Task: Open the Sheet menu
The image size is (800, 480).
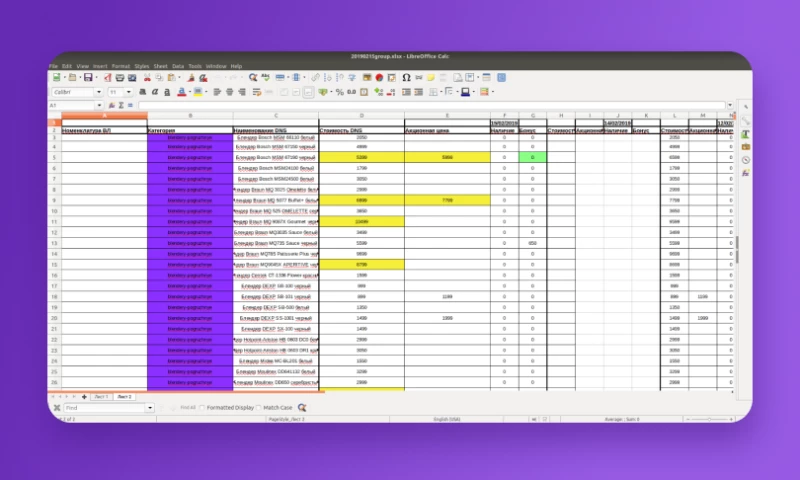Action: pyautogui.click(x=160, y=66)
